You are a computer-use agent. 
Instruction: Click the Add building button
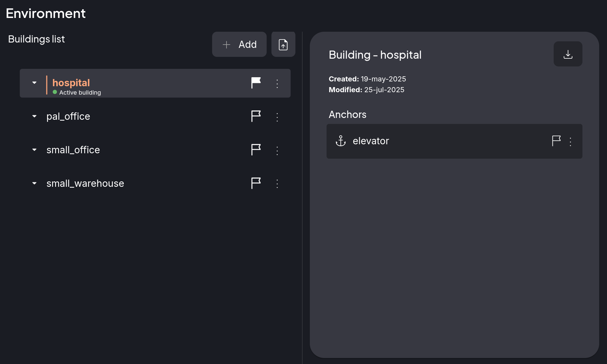[x=239, y=44]
